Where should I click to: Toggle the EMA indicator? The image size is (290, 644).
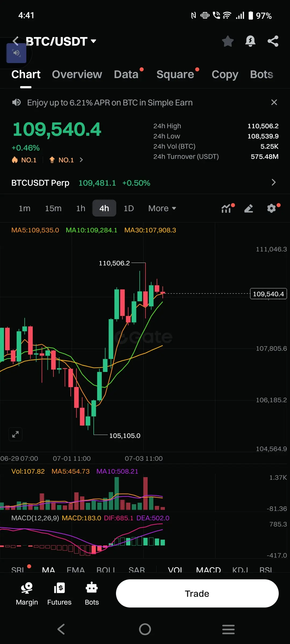[x=75, y=569]
